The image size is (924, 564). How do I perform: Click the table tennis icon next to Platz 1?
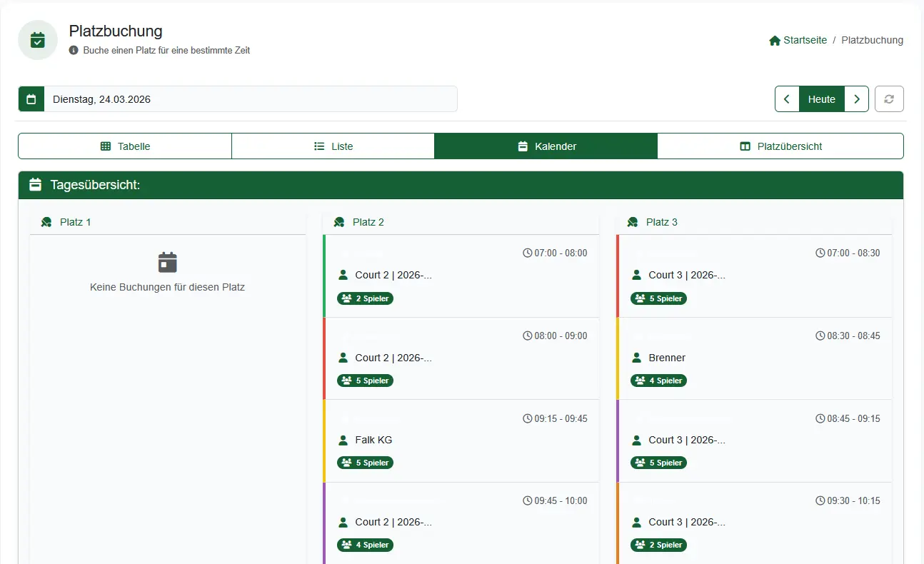[x=47, y=222]
